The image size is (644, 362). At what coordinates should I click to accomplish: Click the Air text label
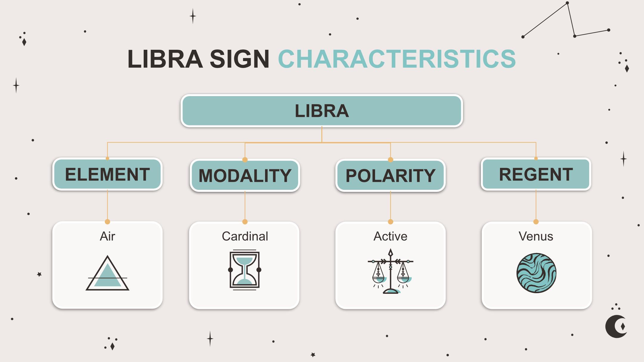[107, 236]
